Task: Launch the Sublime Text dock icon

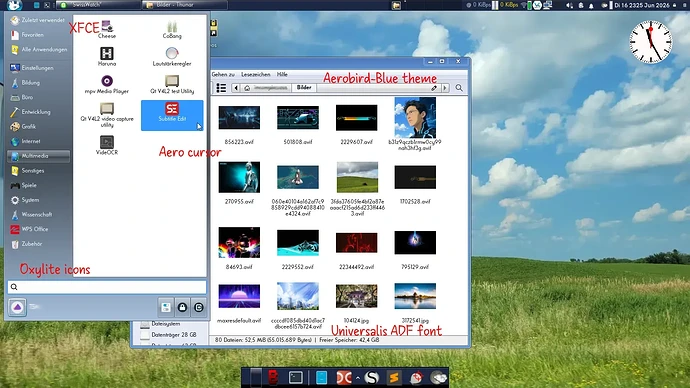Action: 394,377
